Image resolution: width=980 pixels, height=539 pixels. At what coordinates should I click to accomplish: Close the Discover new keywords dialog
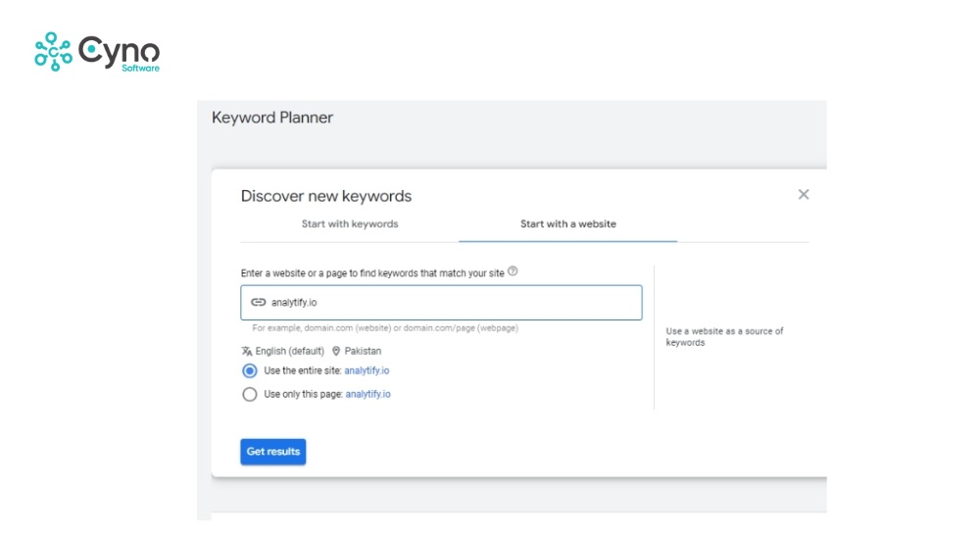point(804,194)
